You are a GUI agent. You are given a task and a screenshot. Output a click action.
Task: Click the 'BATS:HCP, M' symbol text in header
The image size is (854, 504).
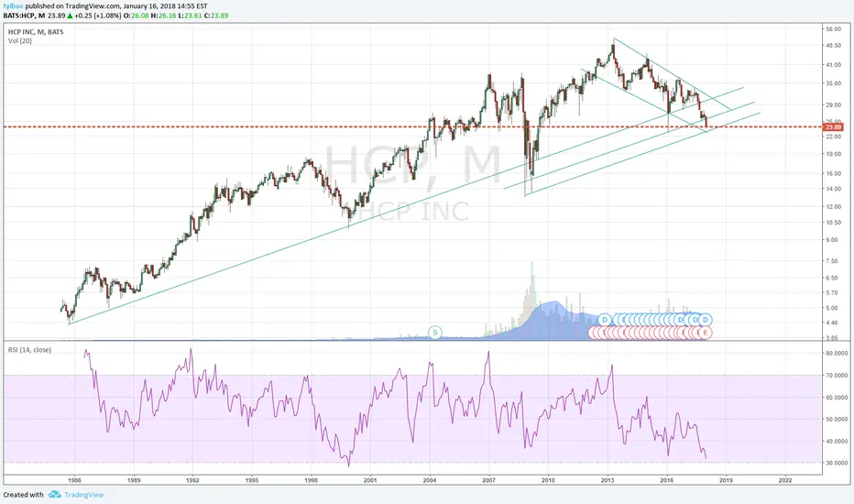click(x=24, y=16)
